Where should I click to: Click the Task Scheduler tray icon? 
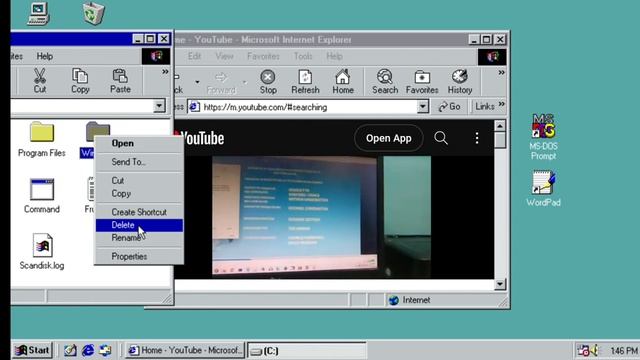(583, 350)
